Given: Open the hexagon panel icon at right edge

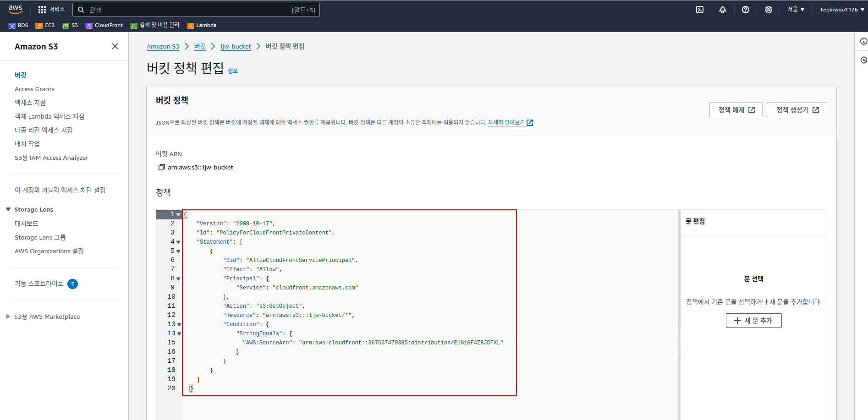Looking at the screenshot, I should [x=863, y=60].
